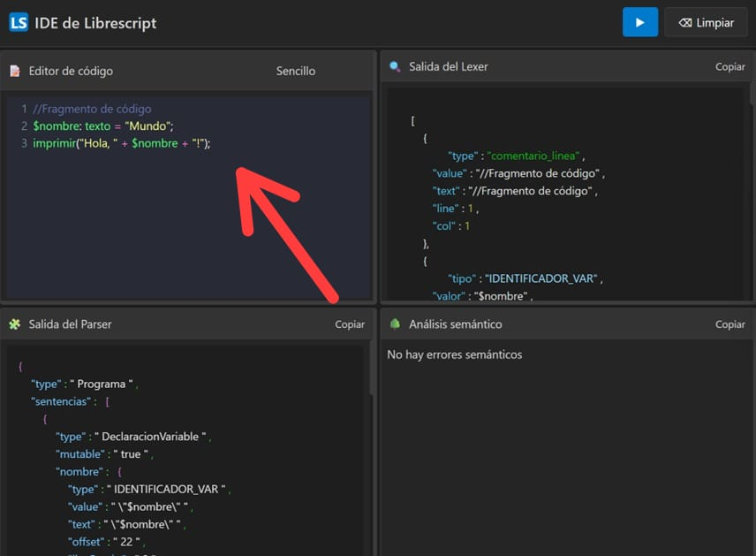This screenshot has width=756, height=556.
Task: Run the code with the blue play button
Action: tap(639, 22)
